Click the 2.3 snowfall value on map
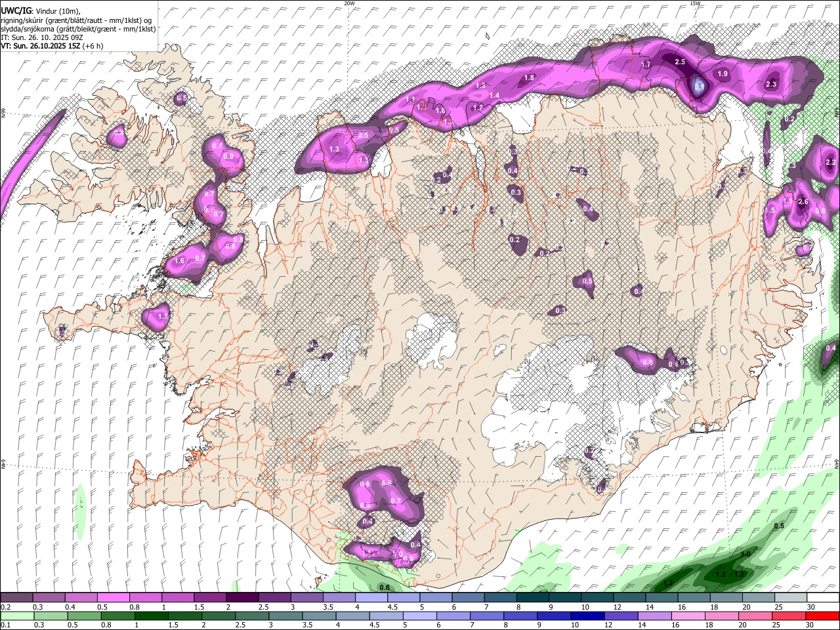The width and height of the screenshot is (840, 630). pyautogui.click(x=771, y=84)
